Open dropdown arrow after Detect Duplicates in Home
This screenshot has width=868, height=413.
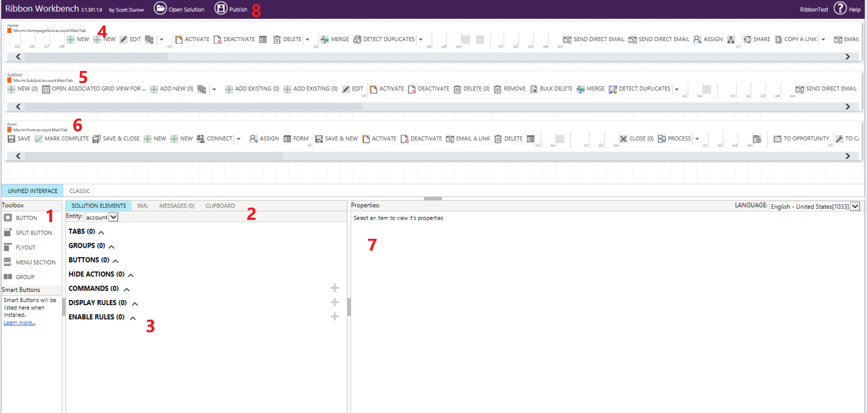pos(421,39)
